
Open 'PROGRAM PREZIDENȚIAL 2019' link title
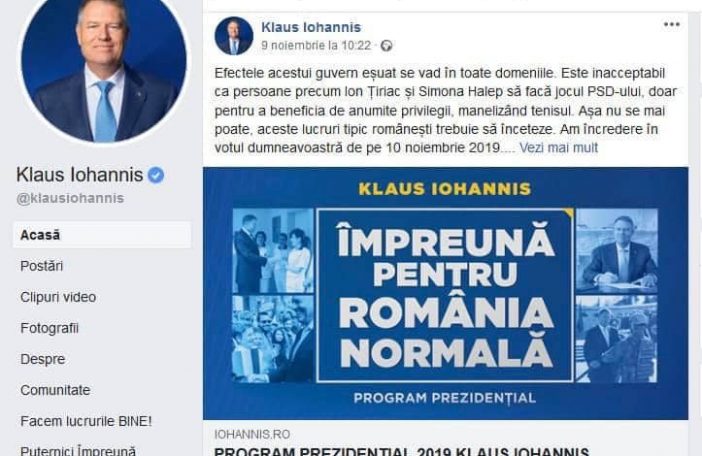click(x=401, y=451)
